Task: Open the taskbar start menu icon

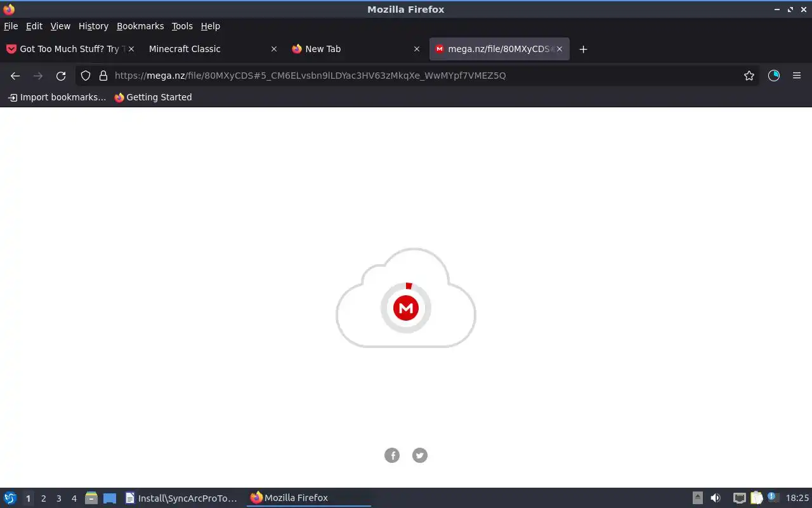Action: click(x=10, y=498)
